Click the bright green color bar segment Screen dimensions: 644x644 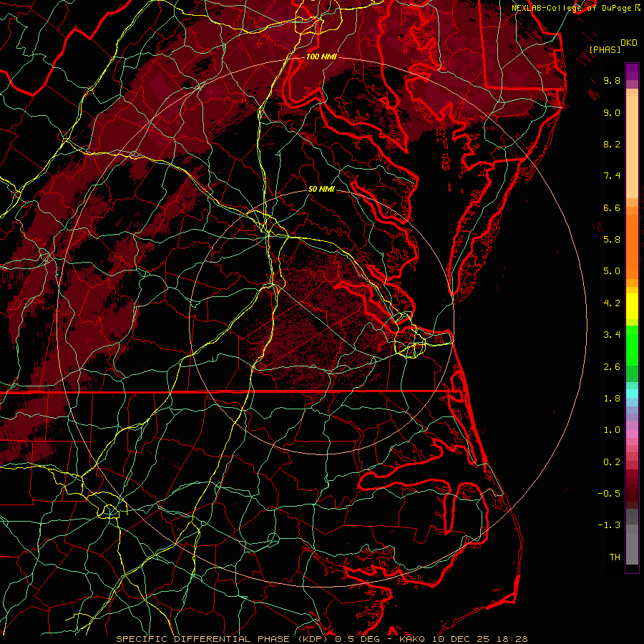[x=632, y=345]
